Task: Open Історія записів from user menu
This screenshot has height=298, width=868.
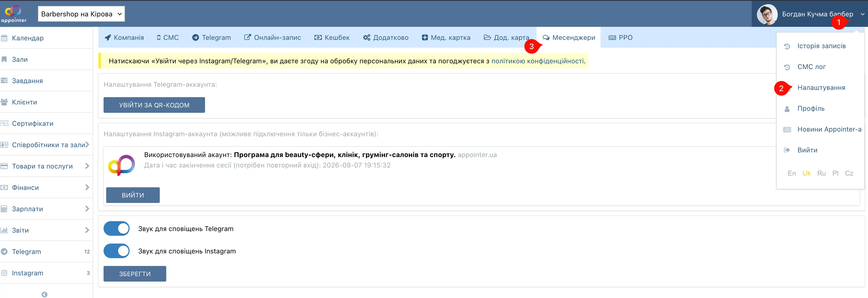Action: [x=821, y=46]
